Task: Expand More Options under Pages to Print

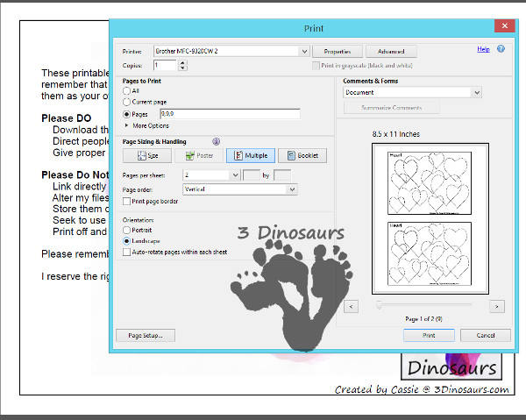Action: (127, 125)
